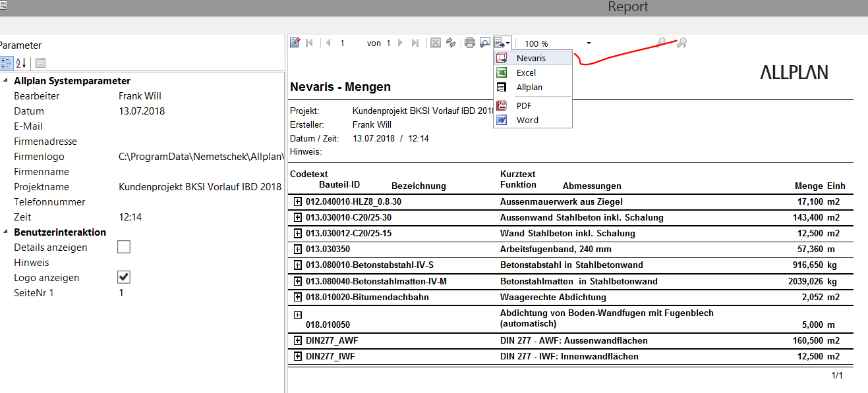
Task: Select Excel export option
Action: click(x=526, y=72)
